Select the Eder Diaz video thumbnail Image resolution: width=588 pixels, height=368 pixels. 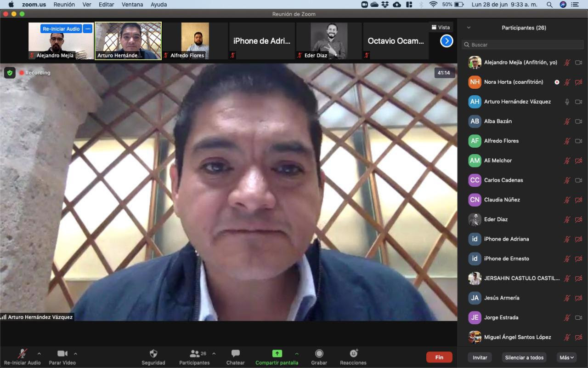(x=329, y=41)
